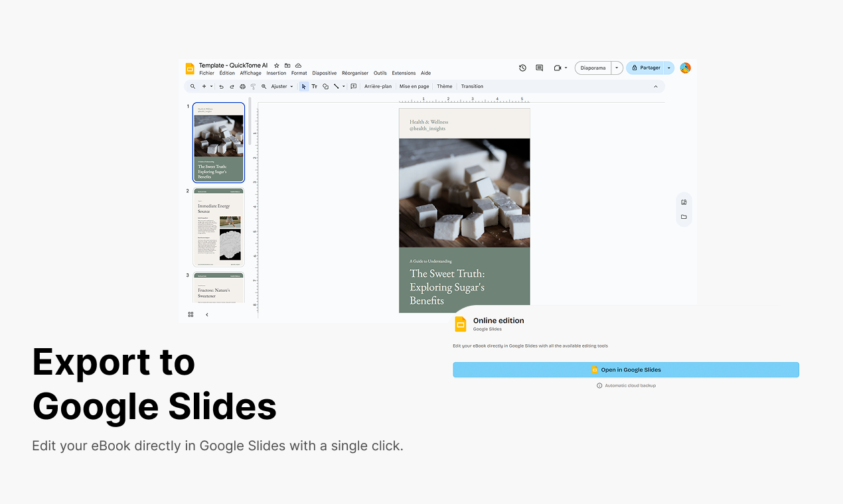Redo the last action

coord(232,86)
